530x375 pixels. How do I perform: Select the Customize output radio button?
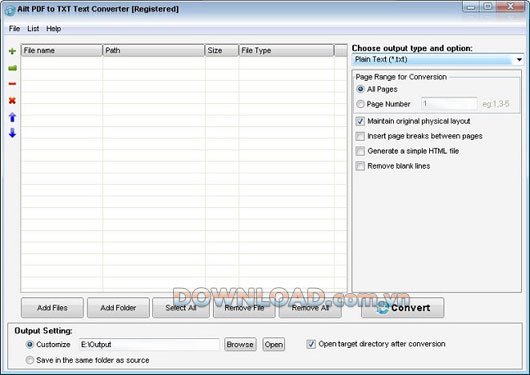coord(30,344)
